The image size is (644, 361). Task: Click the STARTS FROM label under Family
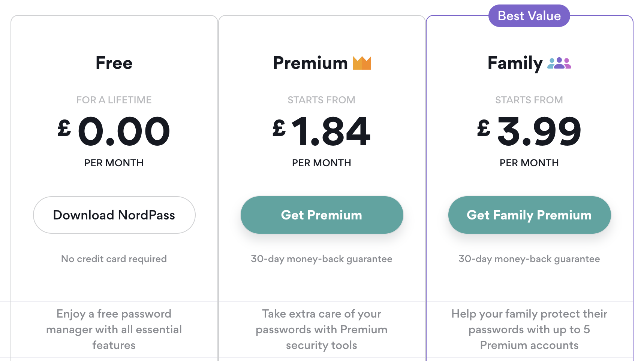coord(529,100)
